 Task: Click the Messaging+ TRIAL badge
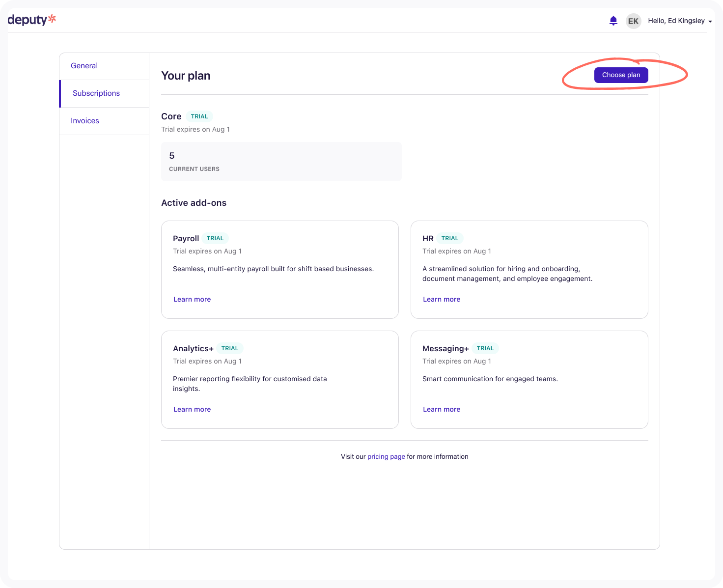click(485, 348)
